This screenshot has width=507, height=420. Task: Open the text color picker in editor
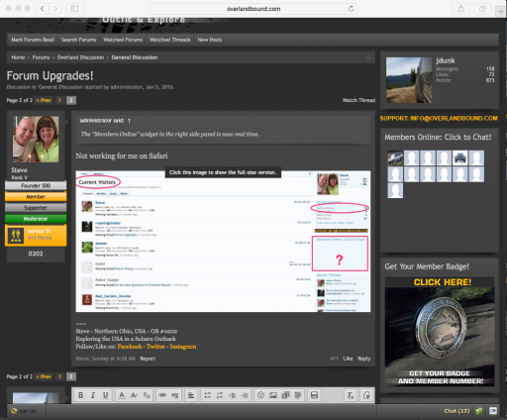(122, 395)
